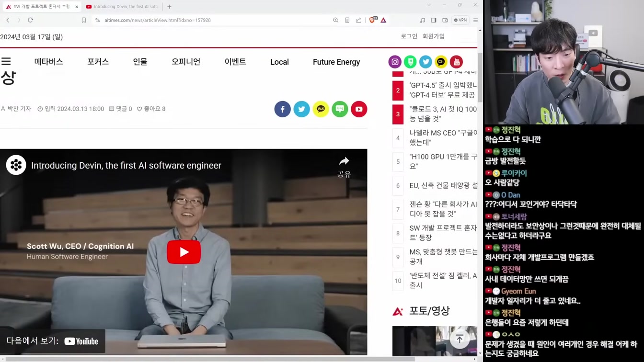The height and width of the screenshot is (362, 644).
Task: Open the 메타버스 menu item
Action: point(48,62)
